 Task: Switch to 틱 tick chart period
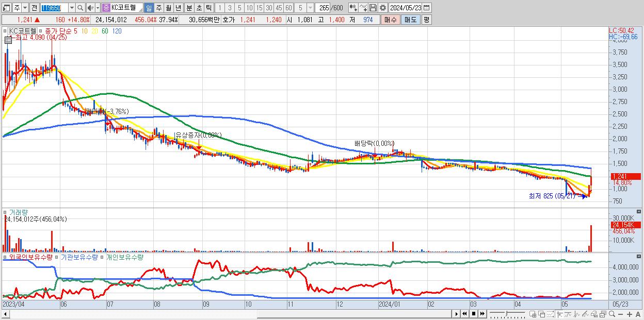pos(208,8)
